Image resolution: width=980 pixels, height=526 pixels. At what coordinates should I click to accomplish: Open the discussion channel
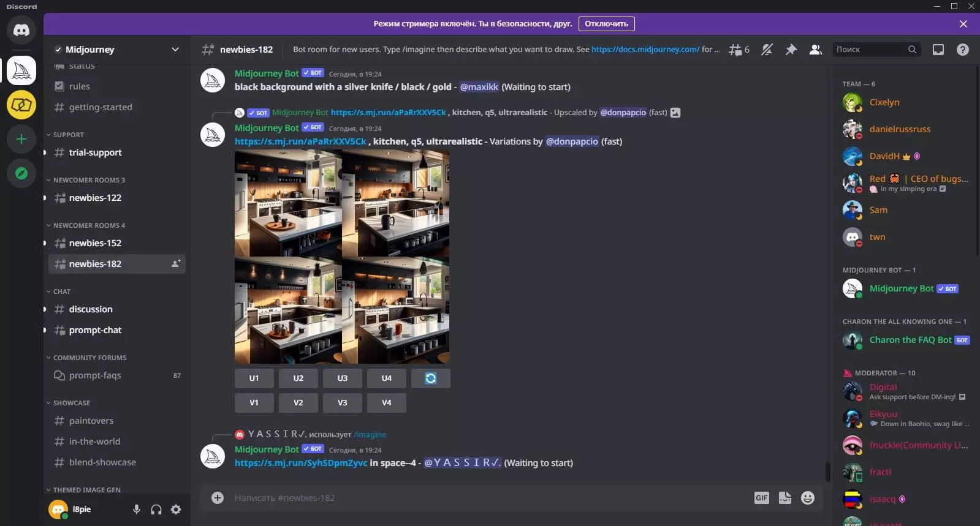tap(116, 309)
